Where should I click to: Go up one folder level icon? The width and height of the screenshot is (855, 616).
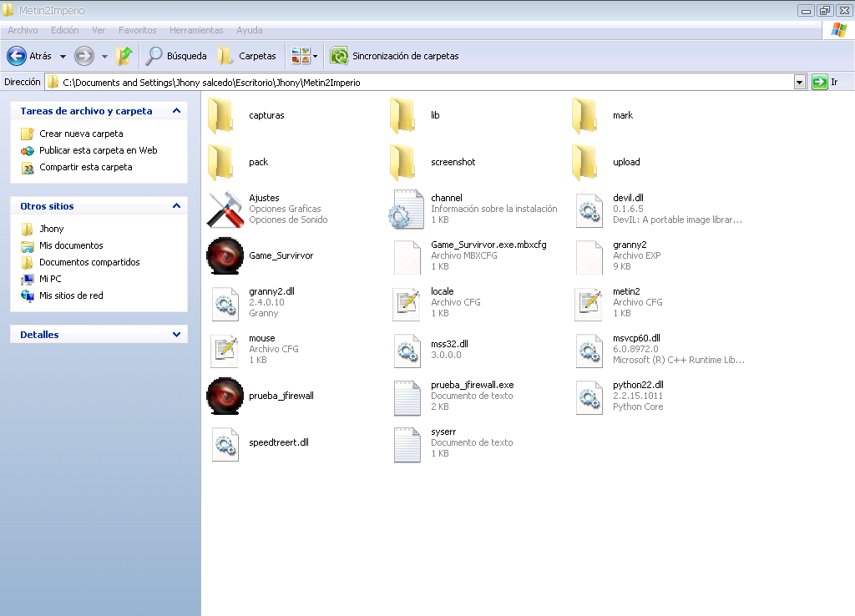coord(124,56)
